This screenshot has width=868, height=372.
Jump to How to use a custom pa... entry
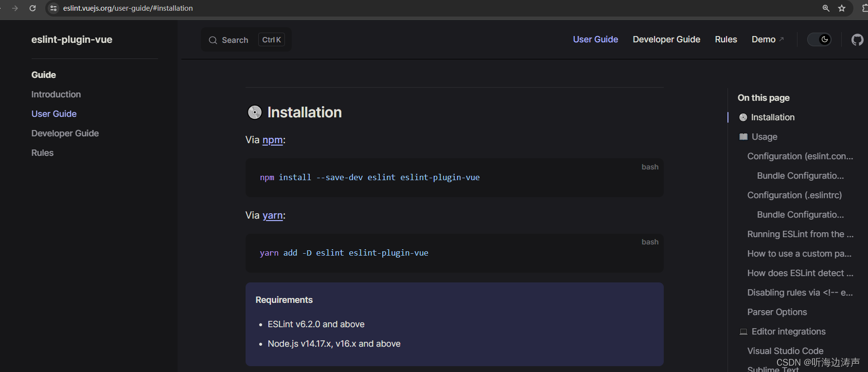pos(799,254)
